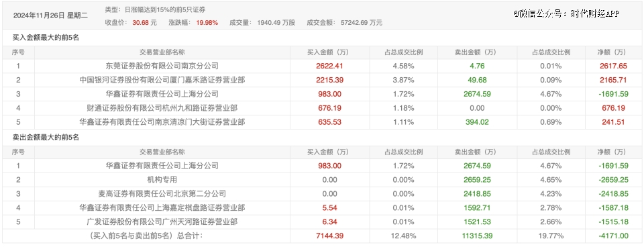This screenshot has height=247, width=644.
Task: Click the 2622.41 buy amount cell
Action: [x=330, y=66]
